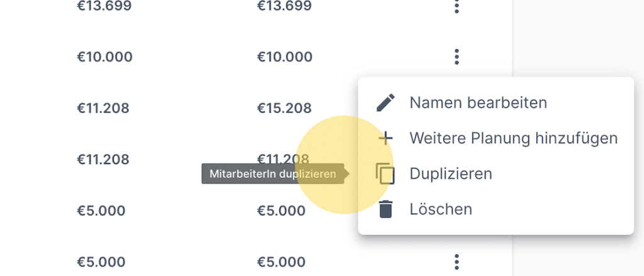Open the three-dot menu in the €10.000 row
This screenshot has width=644, height=276.
click(x=457, y=57)
